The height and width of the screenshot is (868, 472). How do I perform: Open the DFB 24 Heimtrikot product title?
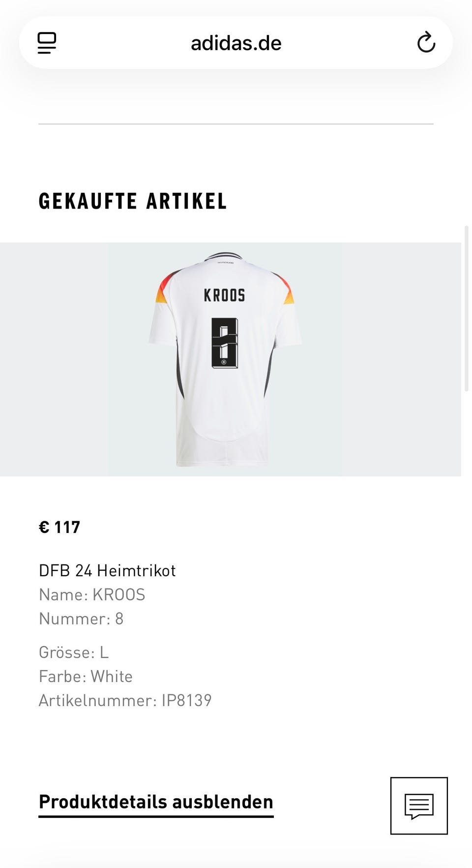click(107, 570)
